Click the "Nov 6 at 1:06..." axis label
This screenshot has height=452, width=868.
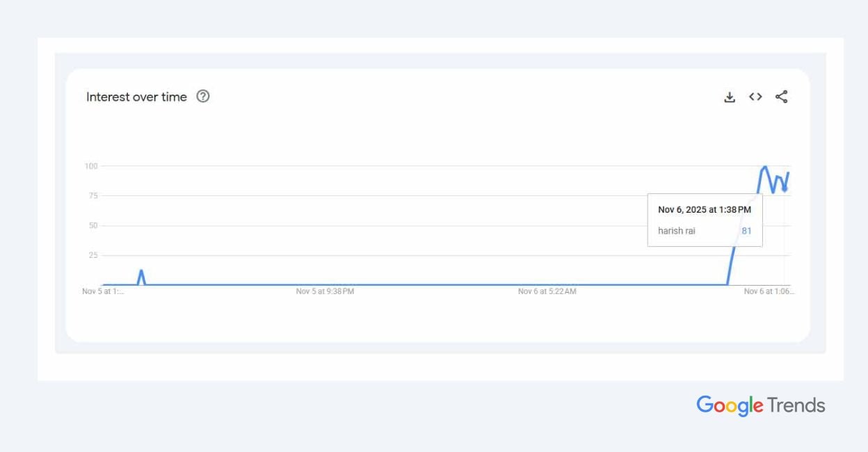(769, 291)
